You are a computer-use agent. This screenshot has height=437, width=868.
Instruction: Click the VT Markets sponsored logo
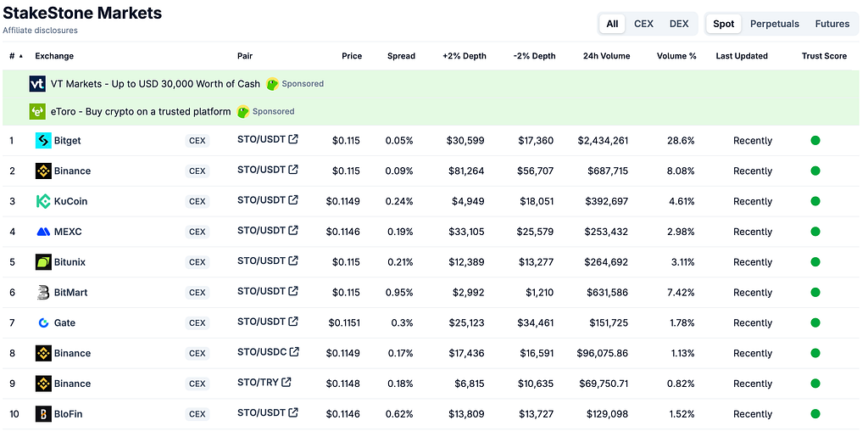37,84
